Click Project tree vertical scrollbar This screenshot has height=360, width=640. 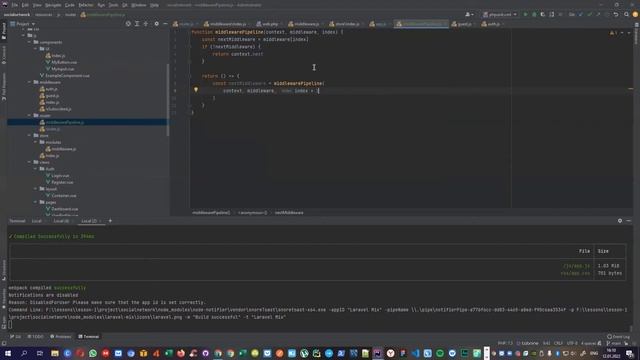(x=168, y=100)
